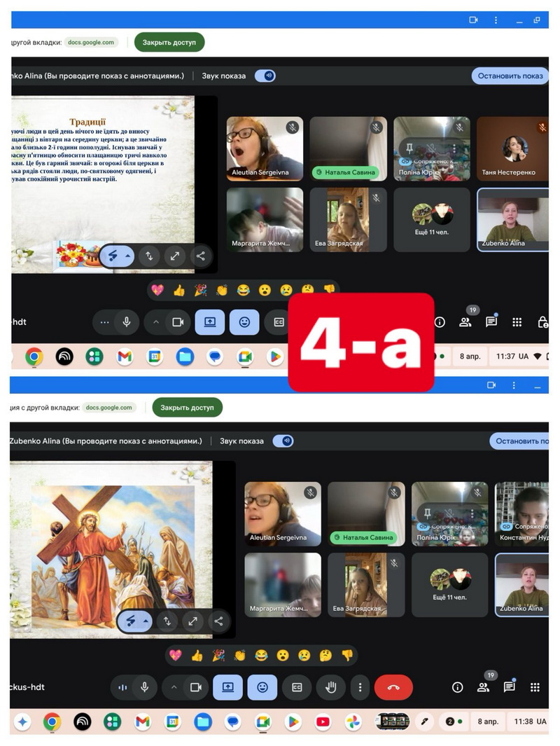
Task: Launch Google Photos from the taskbar shelf
Action: point(353,721)
